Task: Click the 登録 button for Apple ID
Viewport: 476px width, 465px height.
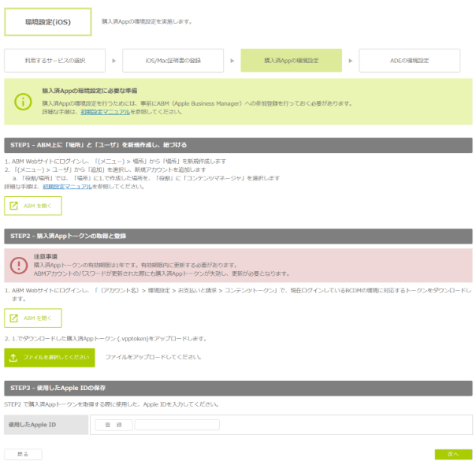Action: tap(113, 425)
